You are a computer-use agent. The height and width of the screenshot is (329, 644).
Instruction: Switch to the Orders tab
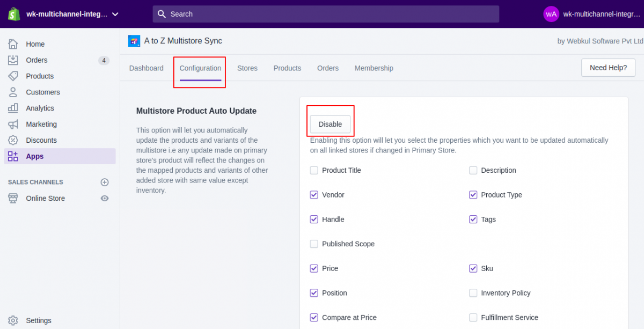click(x=328, y=68)
